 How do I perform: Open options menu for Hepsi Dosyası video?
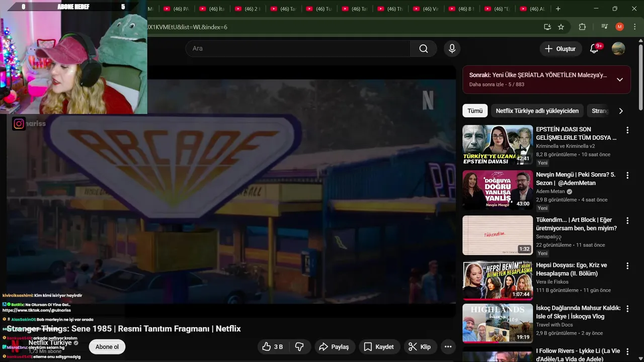pyautogui.click(x=627, y=266)
